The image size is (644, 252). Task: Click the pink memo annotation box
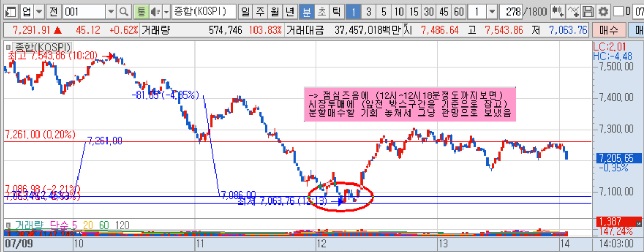[x=410, y=104]
